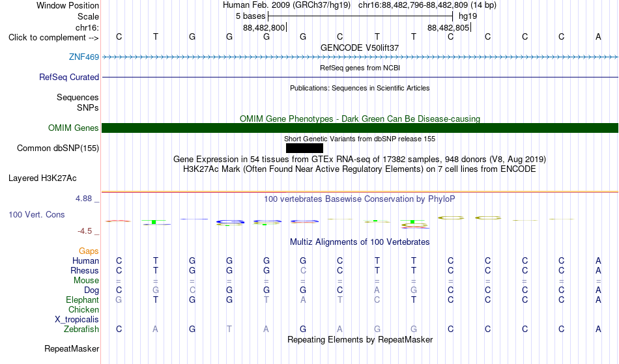Click the ZNF469 gene arrow track line

click(x=360, y=57)
